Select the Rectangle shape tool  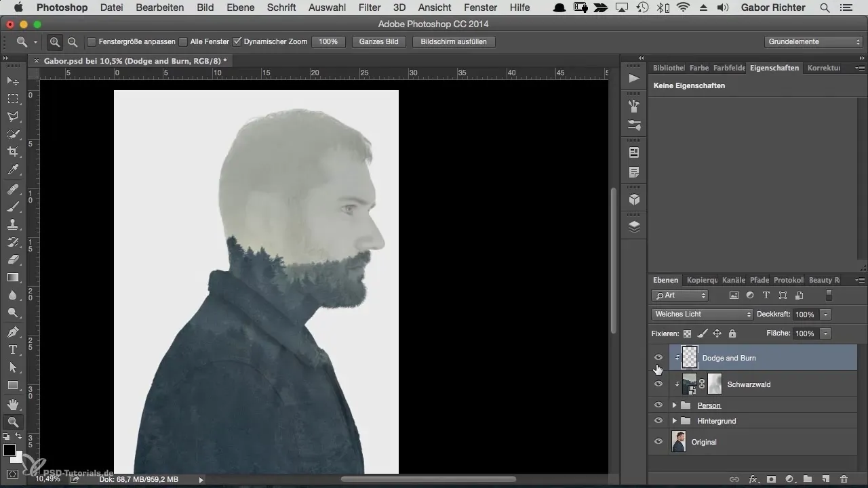point(13,385)
